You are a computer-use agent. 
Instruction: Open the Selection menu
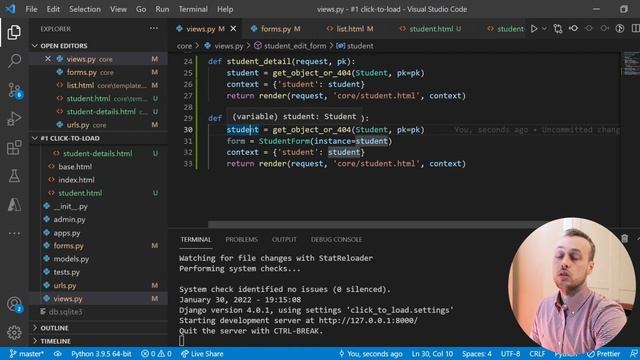[84, 9]
